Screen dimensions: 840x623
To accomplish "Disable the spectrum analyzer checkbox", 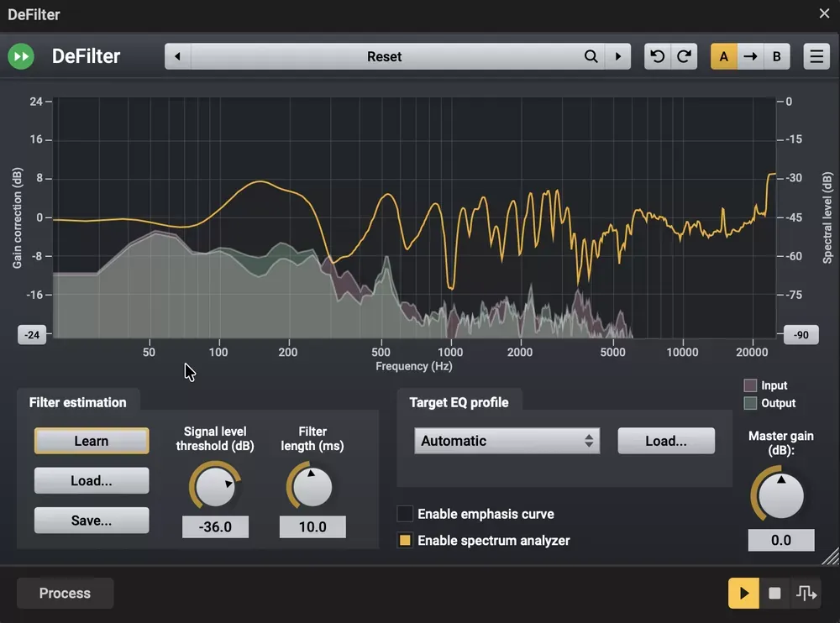I will pos(405,540).
